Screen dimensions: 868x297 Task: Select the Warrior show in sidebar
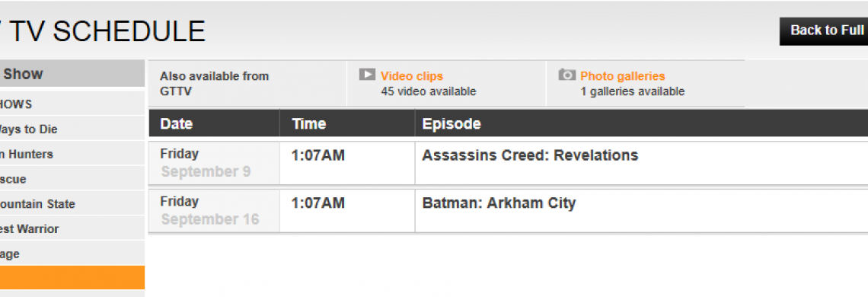tap(72, 229)
